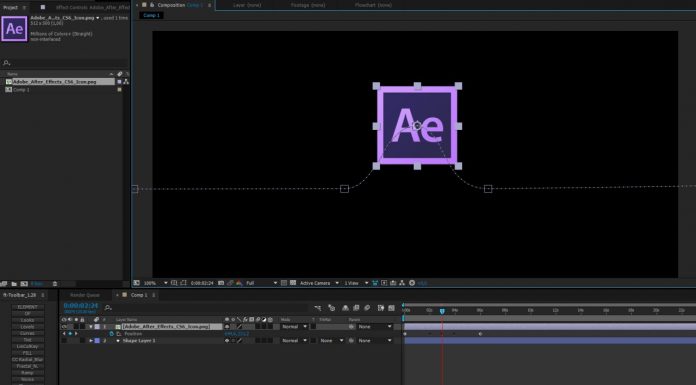The image size is (696, 385).
Task: Open Comp Mini-Flowchart icon in timeline
Action: tap(317, 308)
